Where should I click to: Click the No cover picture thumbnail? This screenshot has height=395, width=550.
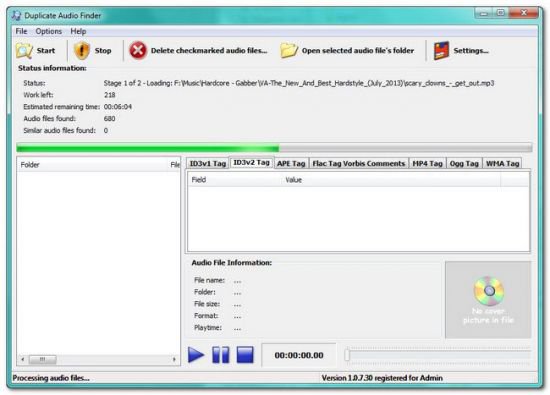click(488, 300)
